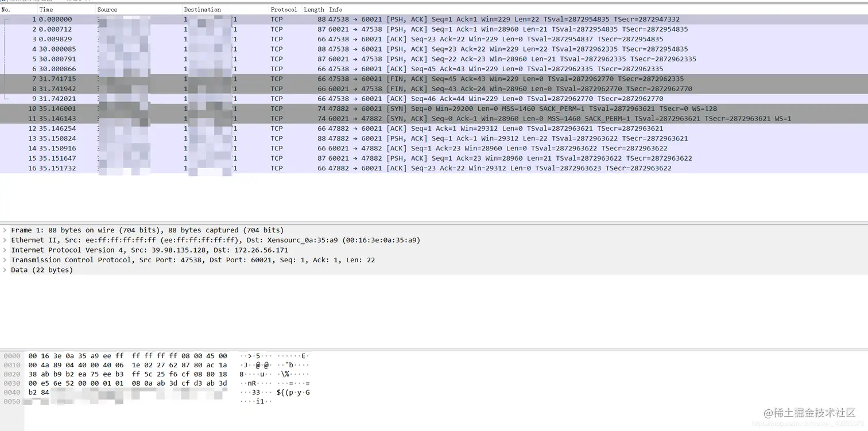Select packet 16 at time 35.151732
Screen dimensions: 868x431
click(x=434, y=168)
